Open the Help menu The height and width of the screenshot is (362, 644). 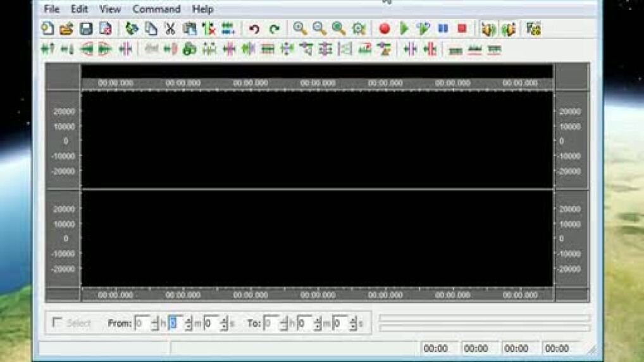[202, 9]
